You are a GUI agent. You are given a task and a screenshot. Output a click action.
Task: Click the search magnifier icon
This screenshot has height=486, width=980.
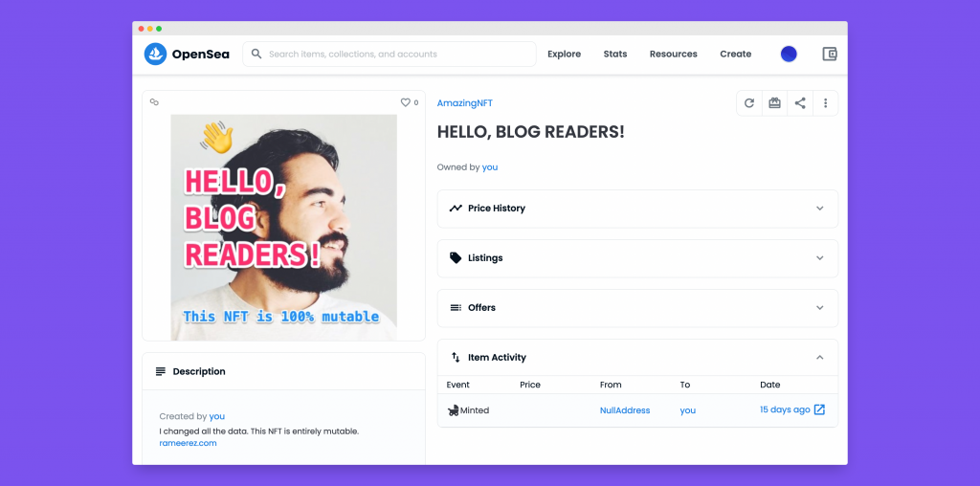pyautogui.click(x=256, y=54)
